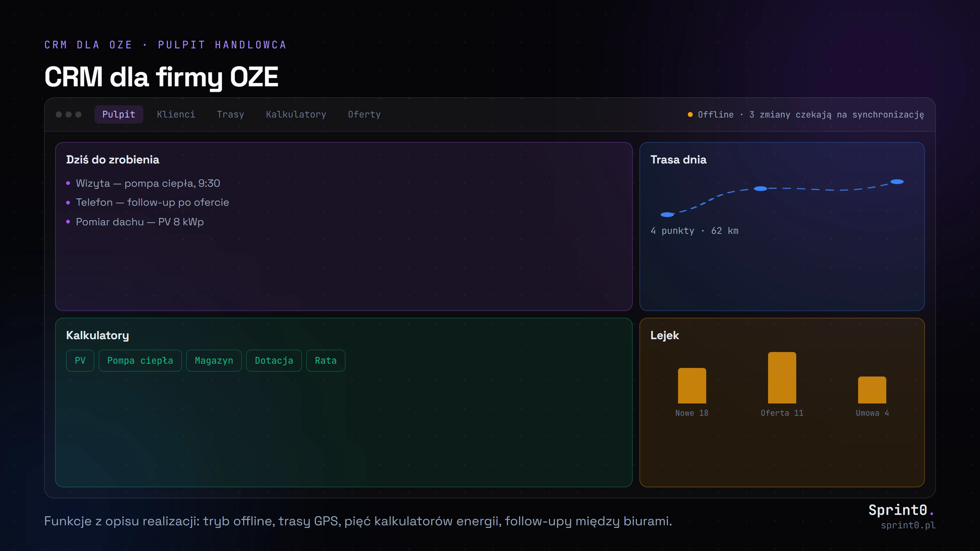Viewport: 980px width, 551px height.
Task: Click the first window control dot
Action: coord(58,114)
